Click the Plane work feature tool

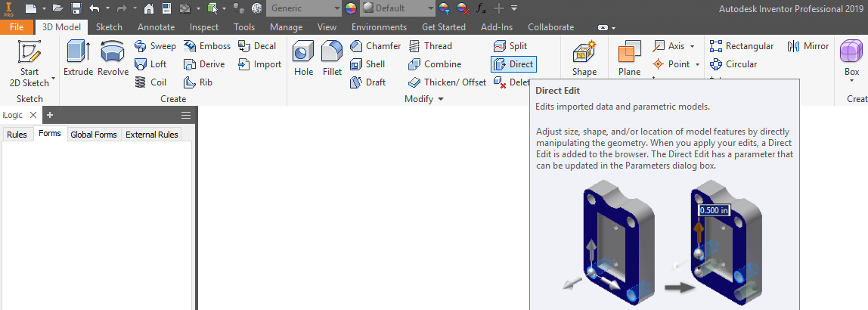(x=629, y=57)
